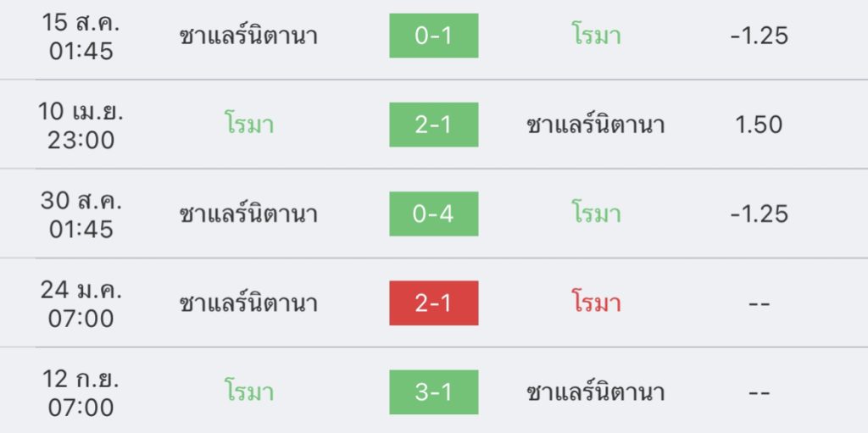
Task: Open the 2-1 green score on 10 เม.ย.
Action: tap(433, 125)
